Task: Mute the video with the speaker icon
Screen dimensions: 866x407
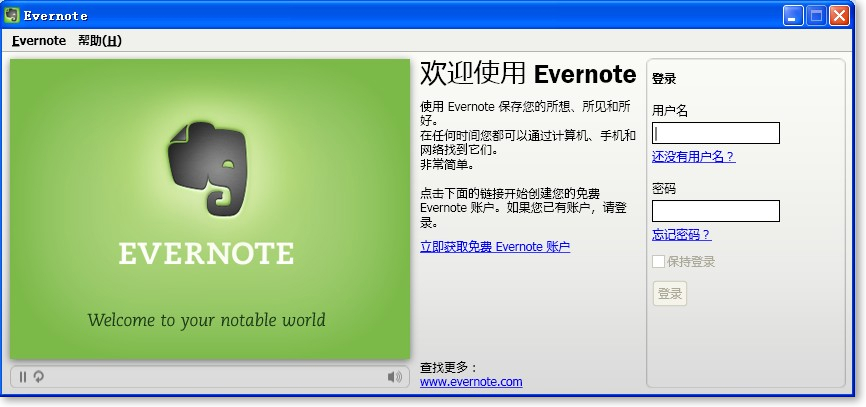Action: (394, 377)
